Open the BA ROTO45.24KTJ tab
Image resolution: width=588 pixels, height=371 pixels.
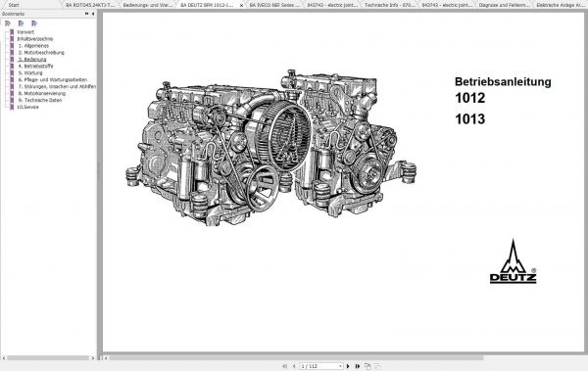pos(90,5)
